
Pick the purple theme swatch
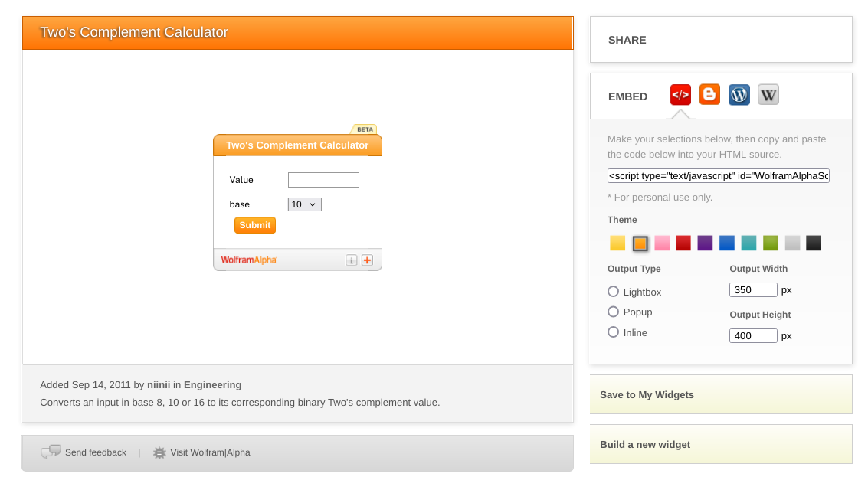point(705,243)
